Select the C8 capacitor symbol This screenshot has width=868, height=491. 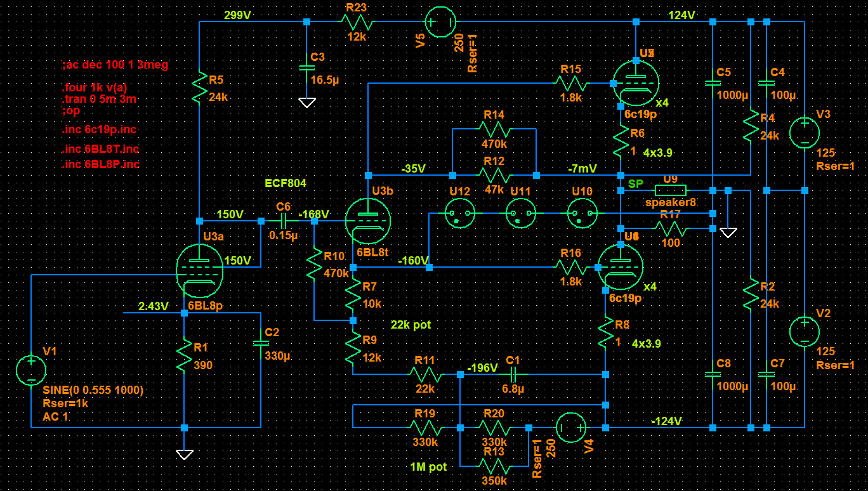[x=713, y=374]
